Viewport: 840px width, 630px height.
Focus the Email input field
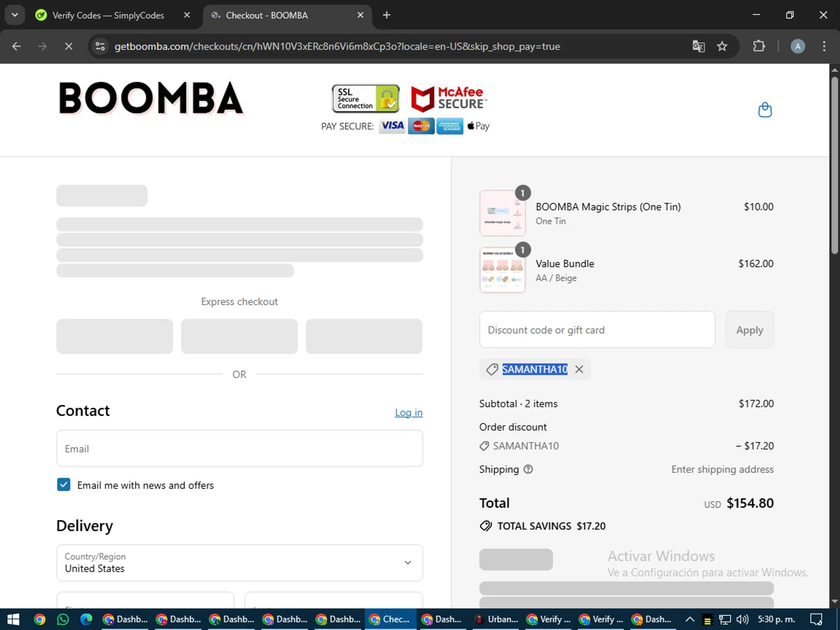pos(240,449)
